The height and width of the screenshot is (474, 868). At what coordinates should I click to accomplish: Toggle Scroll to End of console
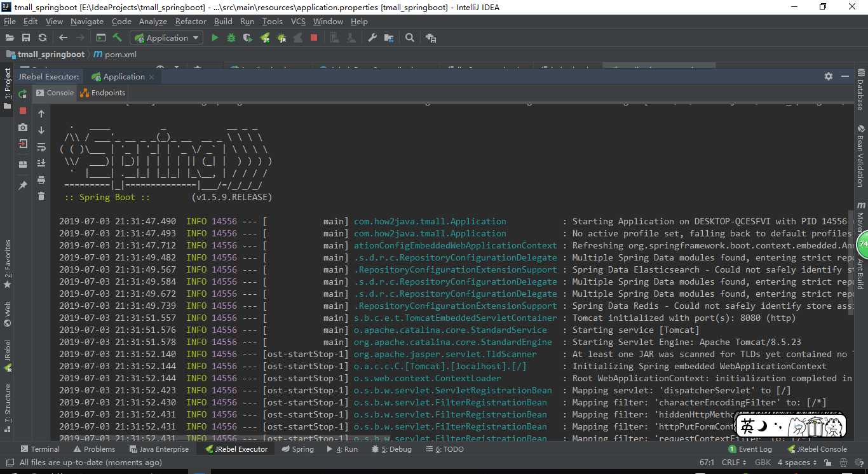(41, 163)
